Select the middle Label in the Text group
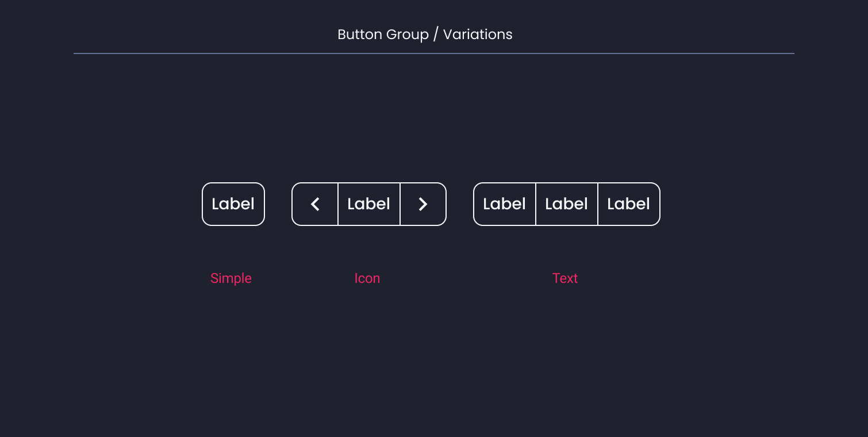The image size is (868, 437). pyautogui.click(x=567, y=204)
